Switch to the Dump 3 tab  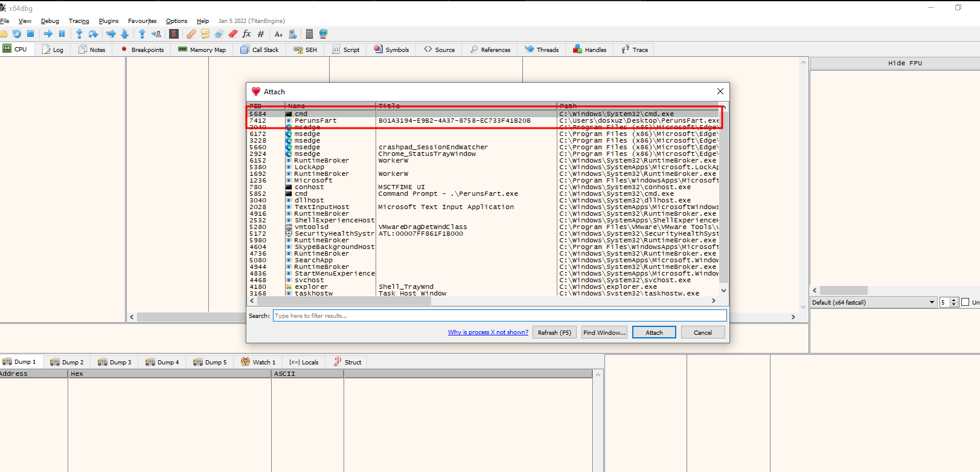(115, 362)
